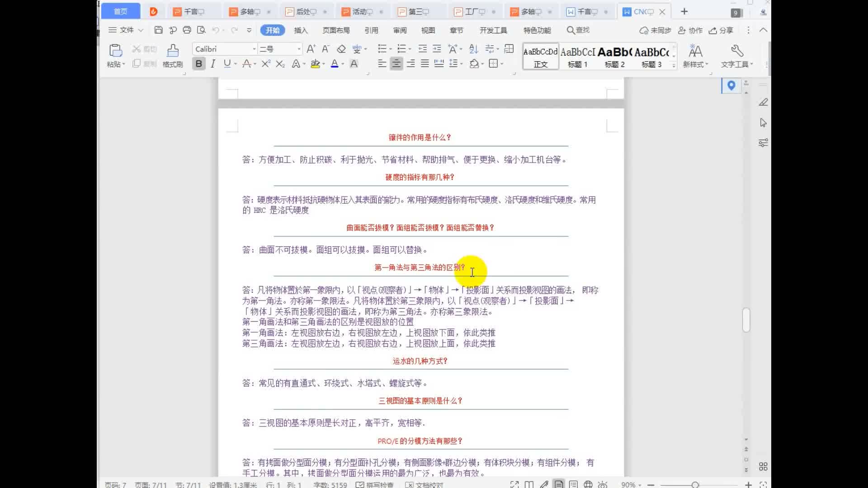The width and height of the screenshot is (868, 488).
Task: Open the numbered list dropdown
Action: (x=410, y=49)
